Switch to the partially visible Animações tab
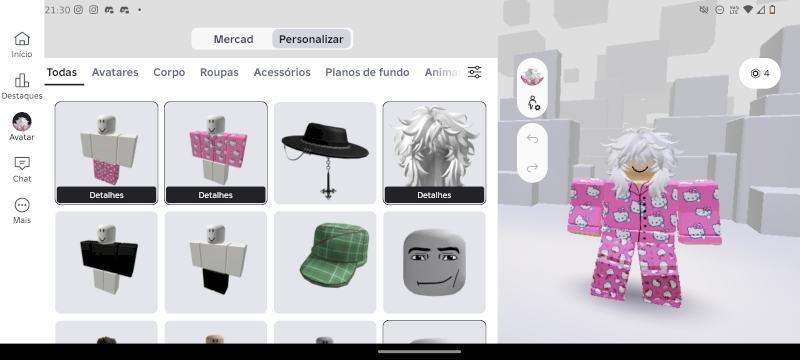 [x=443, y=72]
